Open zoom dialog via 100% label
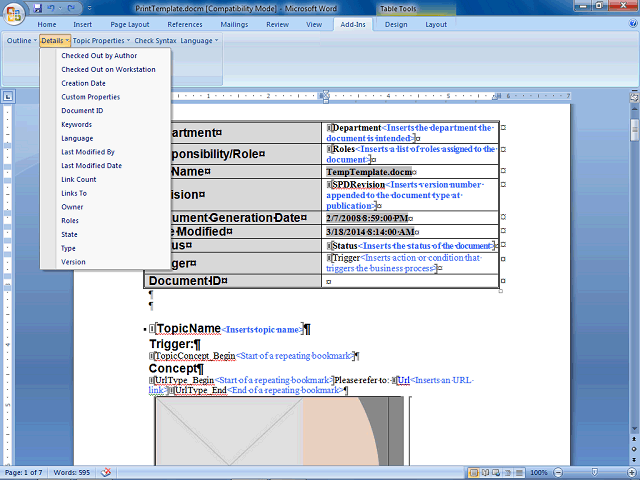 click(538, 473)
